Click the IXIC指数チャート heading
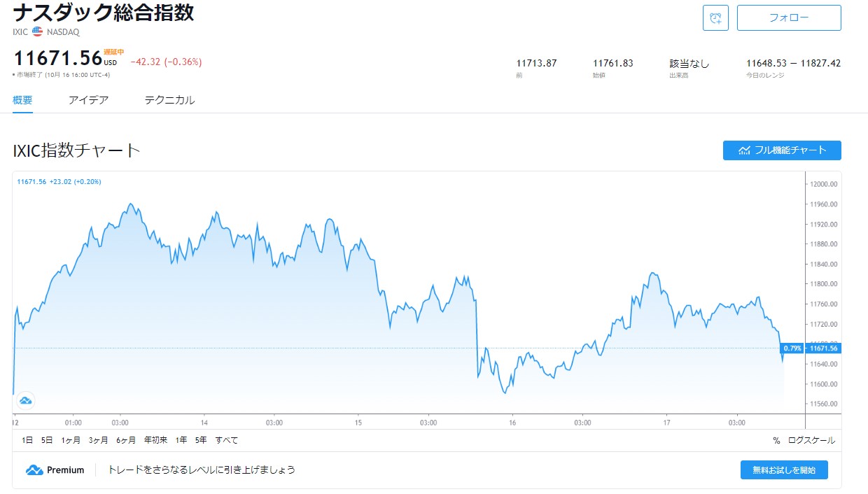Image resolution: width=868 pixels, height=494 pixels. coord(77,150)
